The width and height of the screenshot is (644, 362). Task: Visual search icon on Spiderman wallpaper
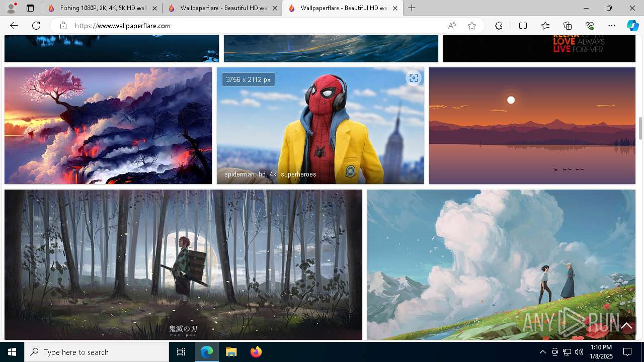click(x=414, y=78)
